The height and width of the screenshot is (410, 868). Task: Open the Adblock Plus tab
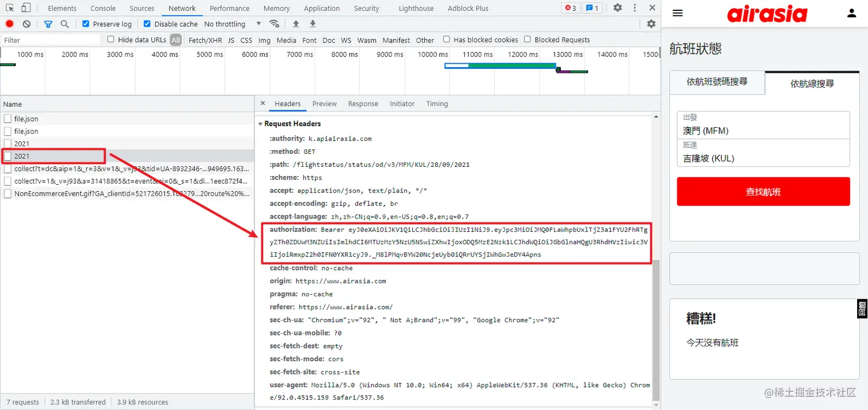tap(468, 9)
